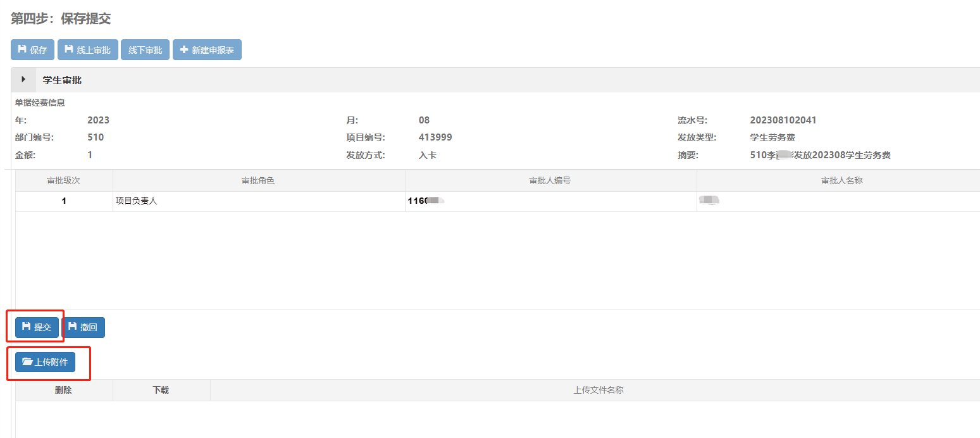Screen dimensions: 980x438
Task: Click approval level 1 cell in table
Action: 64,201
